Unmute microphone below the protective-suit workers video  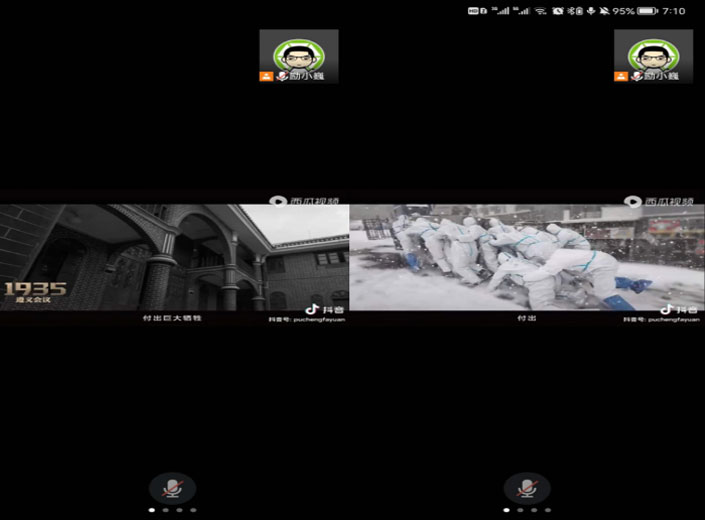coord(526,488)
